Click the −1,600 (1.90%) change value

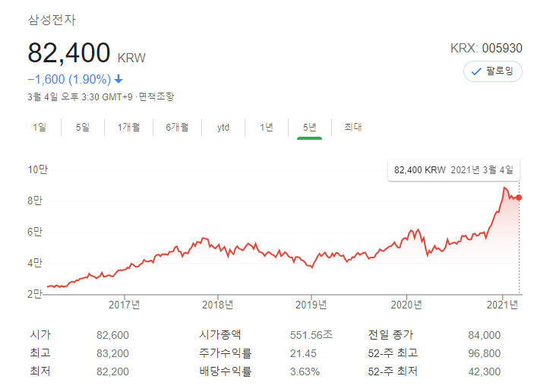point(69,79)
